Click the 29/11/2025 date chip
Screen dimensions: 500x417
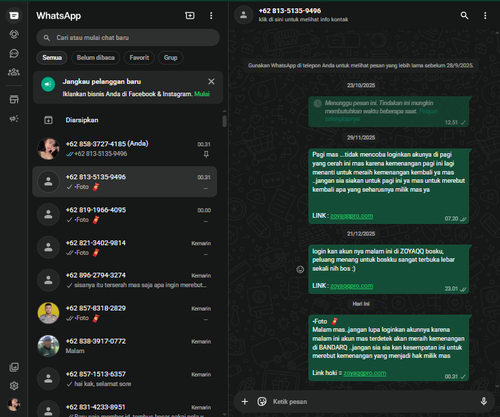click(361, 137)
